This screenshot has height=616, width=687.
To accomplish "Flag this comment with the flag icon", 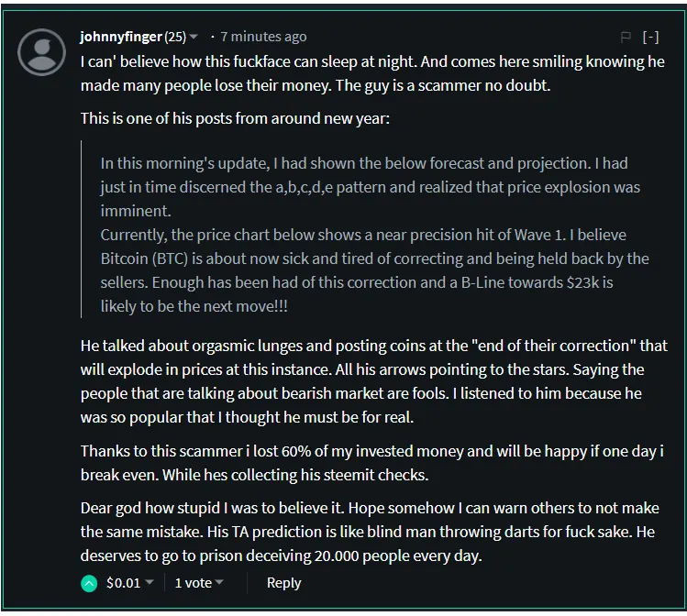I will pos(626,38).
